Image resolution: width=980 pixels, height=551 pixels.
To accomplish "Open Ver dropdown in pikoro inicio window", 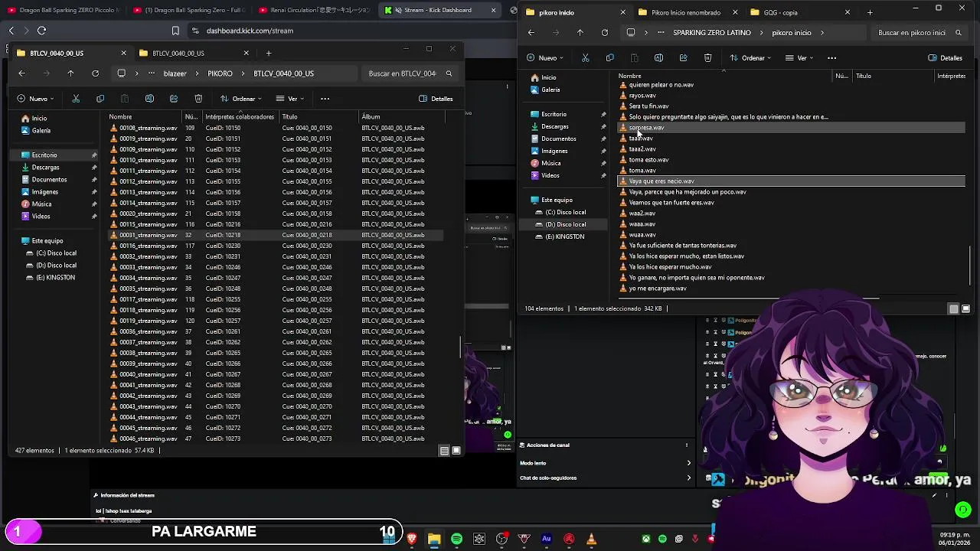I will click(801, 58).
